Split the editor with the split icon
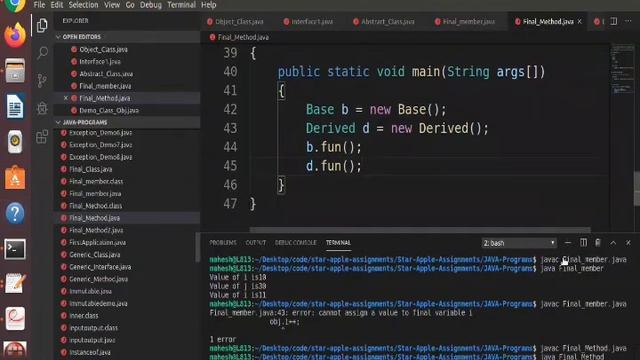 [613, 21]
